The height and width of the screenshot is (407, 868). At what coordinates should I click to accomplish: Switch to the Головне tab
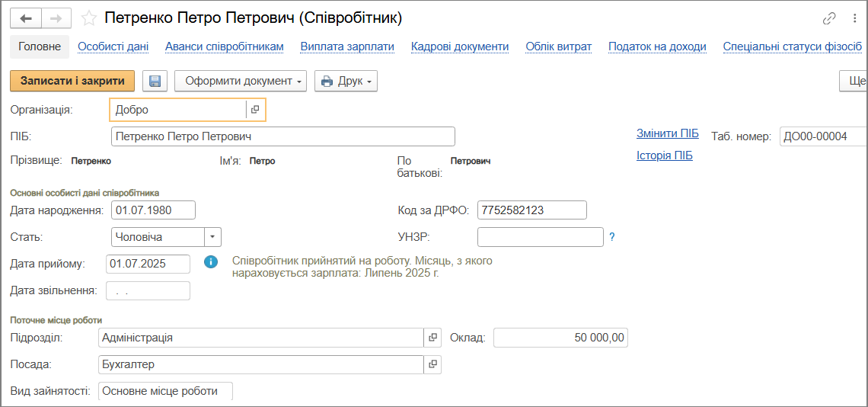coord(40,46)
